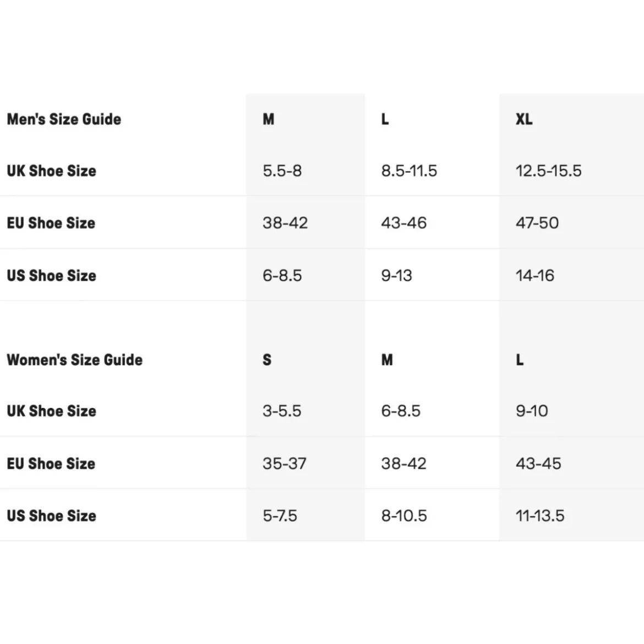Select the women's S column header
Image resolution: width=644 pixels, height=644 pixels.
click(267, 360)
